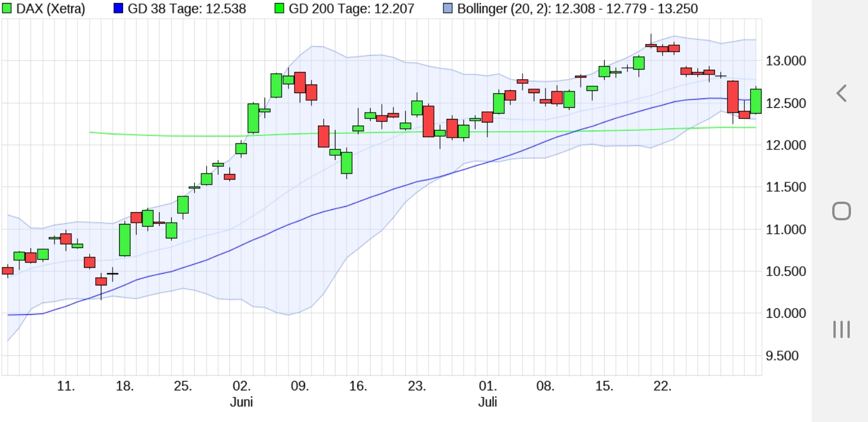Select the "Juli" month label
Screen dimensions: 868x422
tap(489, 402)
